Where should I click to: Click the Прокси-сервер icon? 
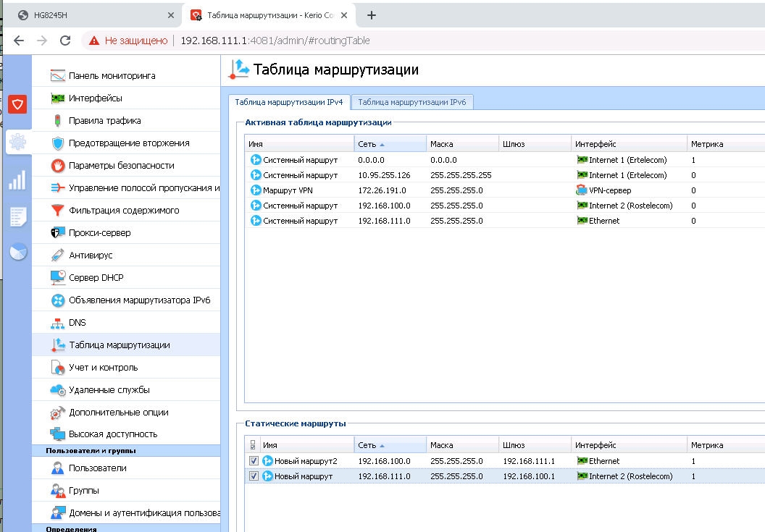(x=57, y=232)
